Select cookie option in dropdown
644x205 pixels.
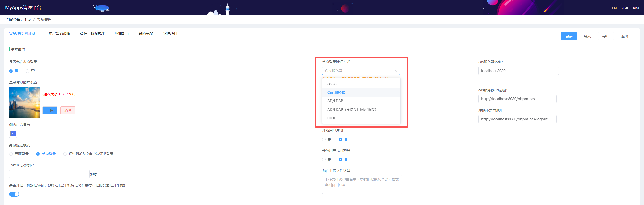(x=361, y=84)
